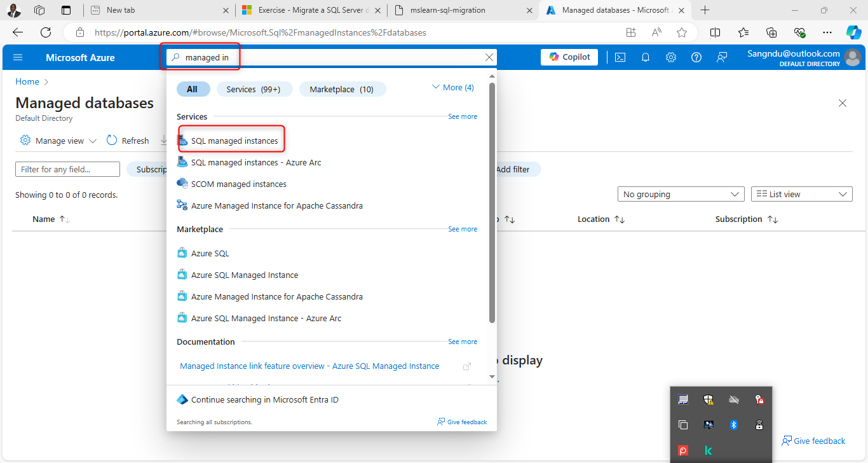The image size is (868, 463).
Task: Click See more beside Services
Action: tap(463, 116)
